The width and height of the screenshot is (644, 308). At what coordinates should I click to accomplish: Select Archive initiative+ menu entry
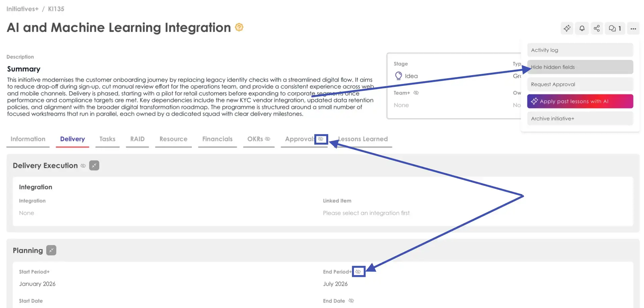580,118
